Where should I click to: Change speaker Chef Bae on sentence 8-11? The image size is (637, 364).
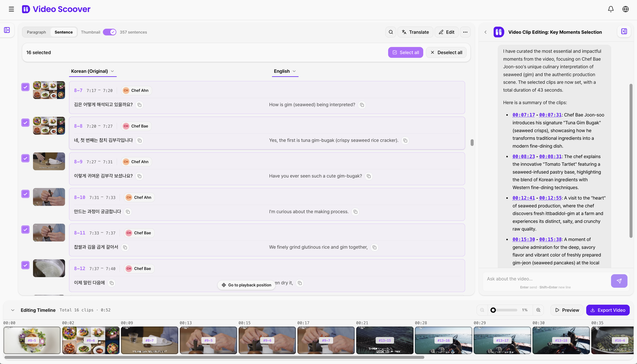[x=139, y=233]
